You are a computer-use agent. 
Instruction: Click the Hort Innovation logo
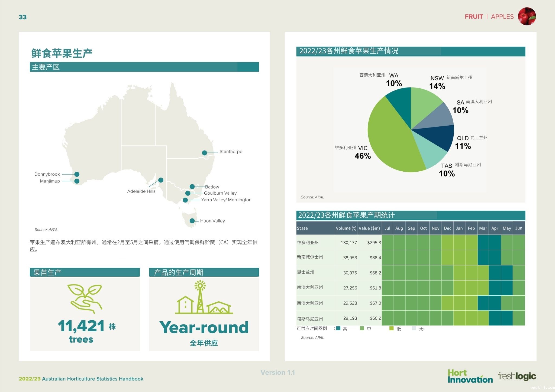click(470, 376)
